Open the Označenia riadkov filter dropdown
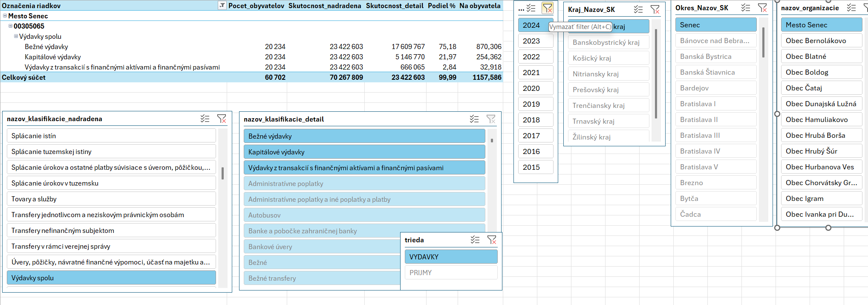This screenshot has height=305, width=868. coord(222,6)
